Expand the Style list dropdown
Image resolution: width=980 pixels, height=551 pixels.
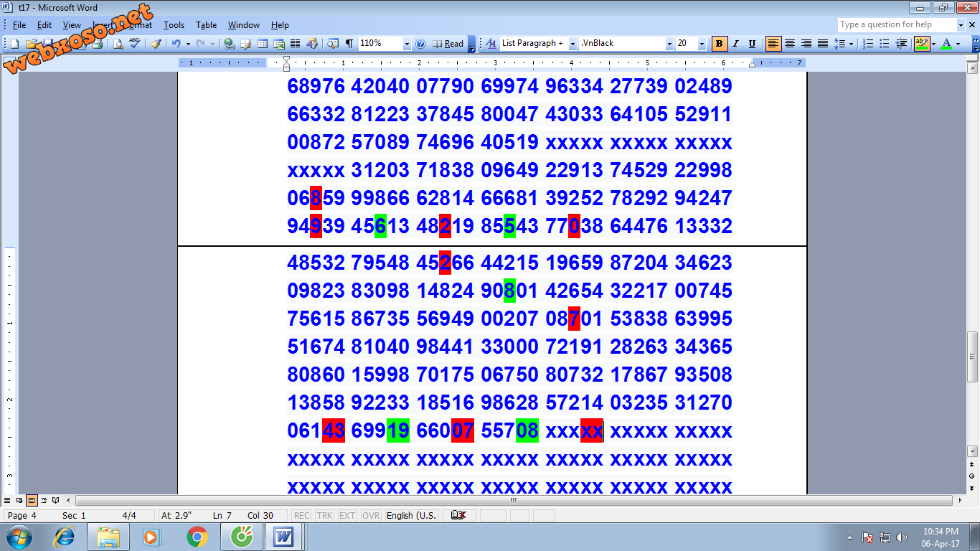coord(573,44)
